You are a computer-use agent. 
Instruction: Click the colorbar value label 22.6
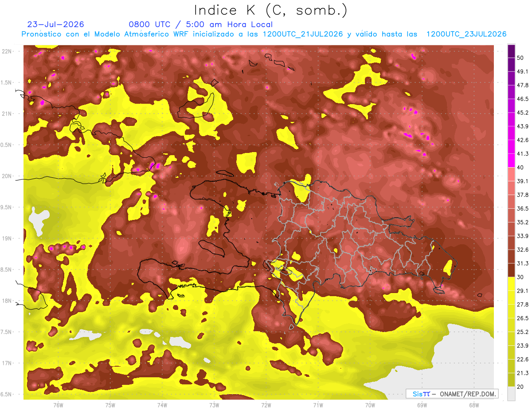click(523, 359)
